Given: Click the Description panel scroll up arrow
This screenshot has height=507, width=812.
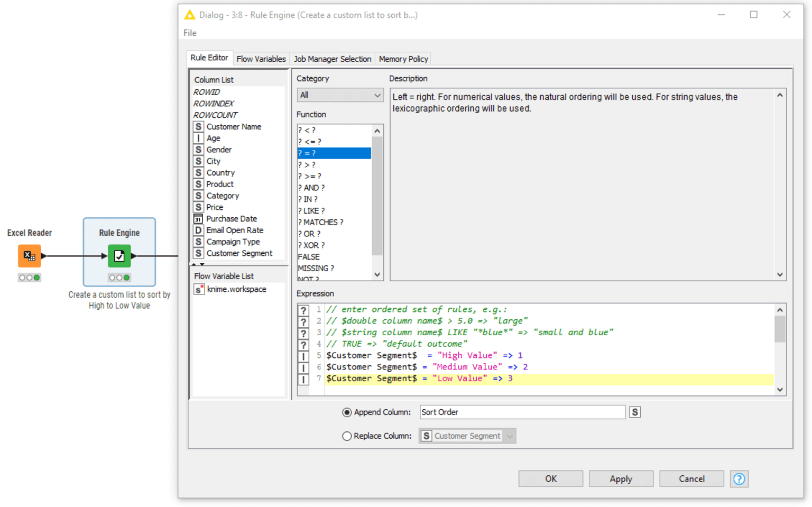Looking at the screenshot, I should pos(780,95).
